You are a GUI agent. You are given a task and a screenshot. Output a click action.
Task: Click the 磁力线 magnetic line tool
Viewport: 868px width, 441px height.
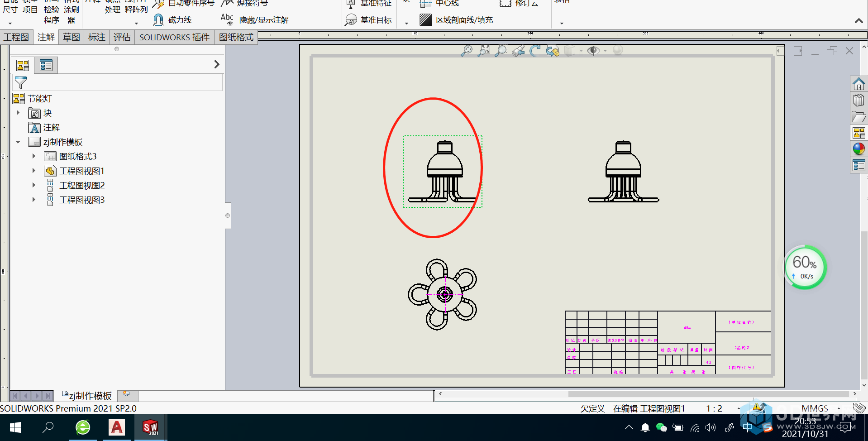pyautogui.click(x=172, y=20)
